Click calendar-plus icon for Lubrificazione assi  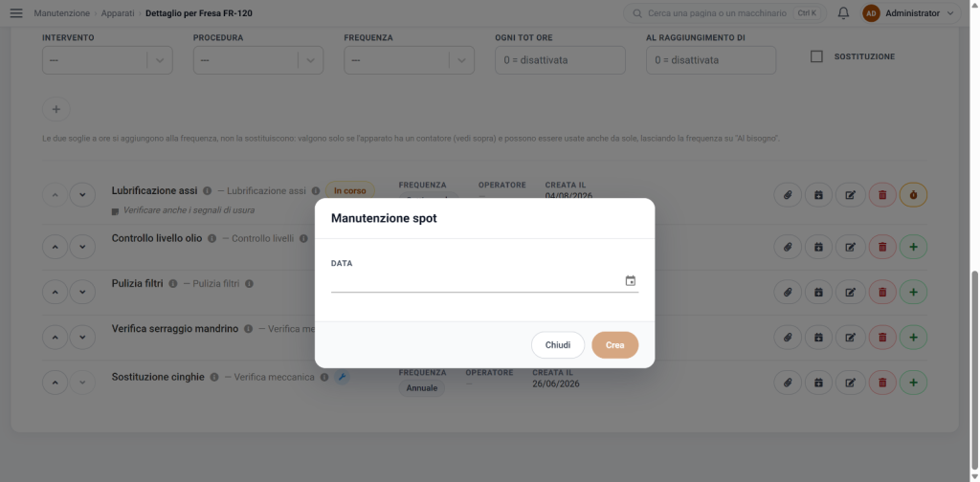[x=819, y=195]
